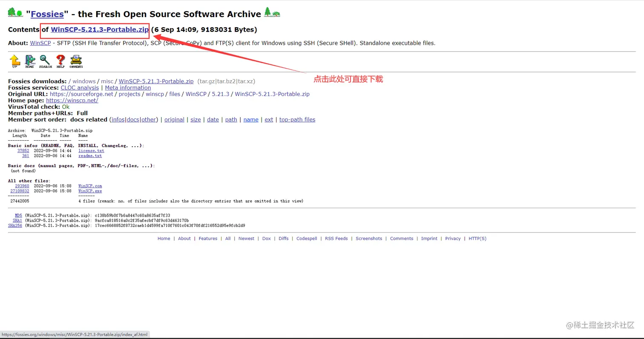Open Codespell in the footer

[307, 239]
